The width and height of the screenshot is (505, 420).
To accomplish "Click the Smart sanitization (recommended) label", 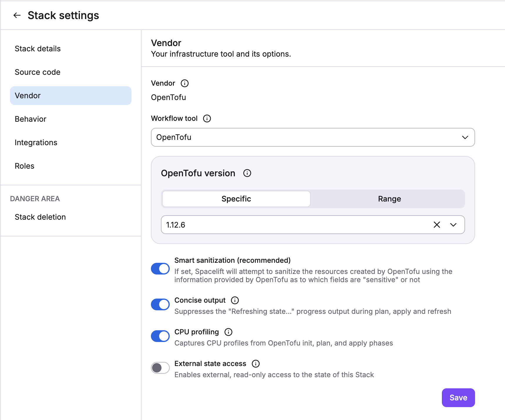I will 233,260.
